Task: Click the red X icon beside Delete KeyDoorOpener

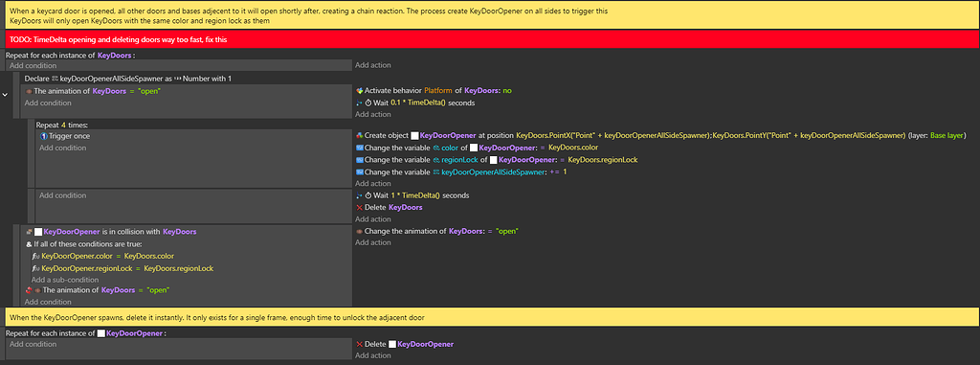Action: [x=360, y=344]
